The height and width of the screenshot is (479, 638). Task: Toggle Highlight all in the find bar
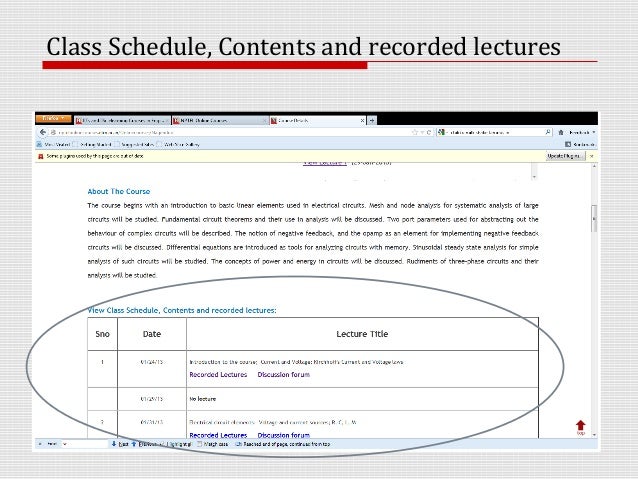tap(179, 444)
